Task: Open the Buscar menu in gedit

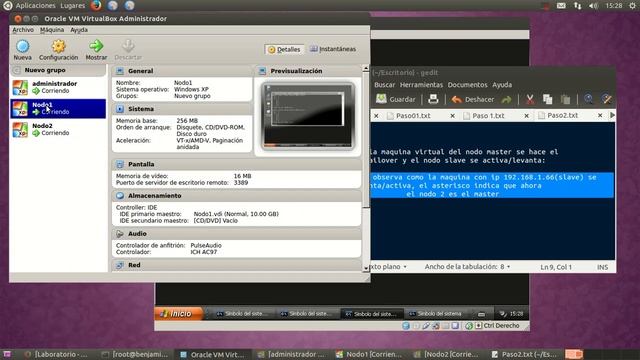Action: [x=384, y=85]
